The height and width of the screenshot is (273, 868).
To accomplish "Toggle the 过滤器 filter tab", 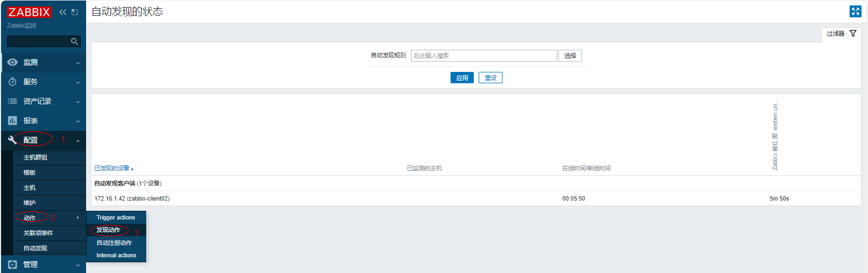I will pos(841,34).
